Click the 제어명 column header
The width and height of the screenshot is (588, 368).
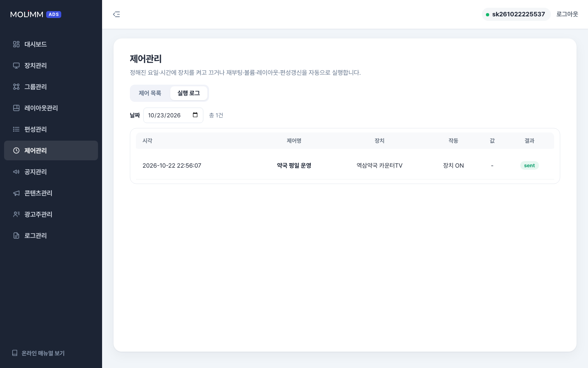pos(294,141)
